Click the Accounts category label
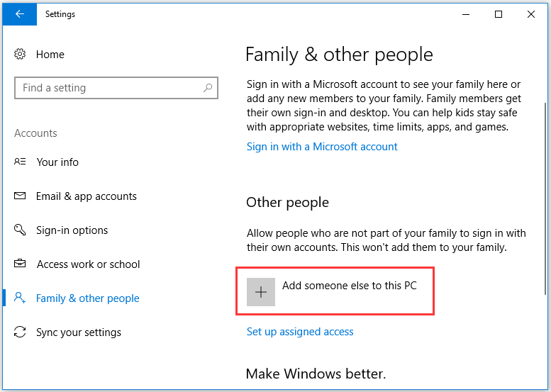 coord(35,133)
